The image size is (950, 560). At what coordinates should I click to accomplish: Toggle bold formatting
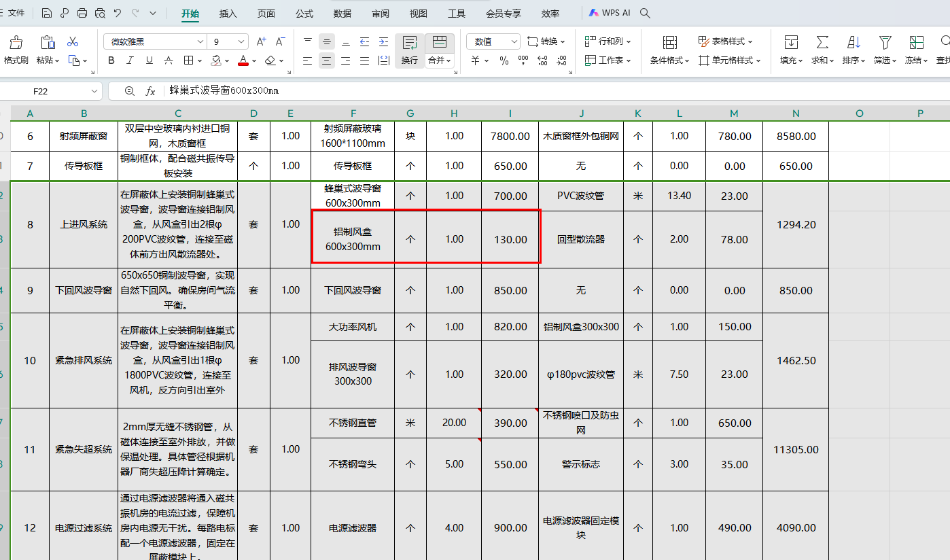111,60
